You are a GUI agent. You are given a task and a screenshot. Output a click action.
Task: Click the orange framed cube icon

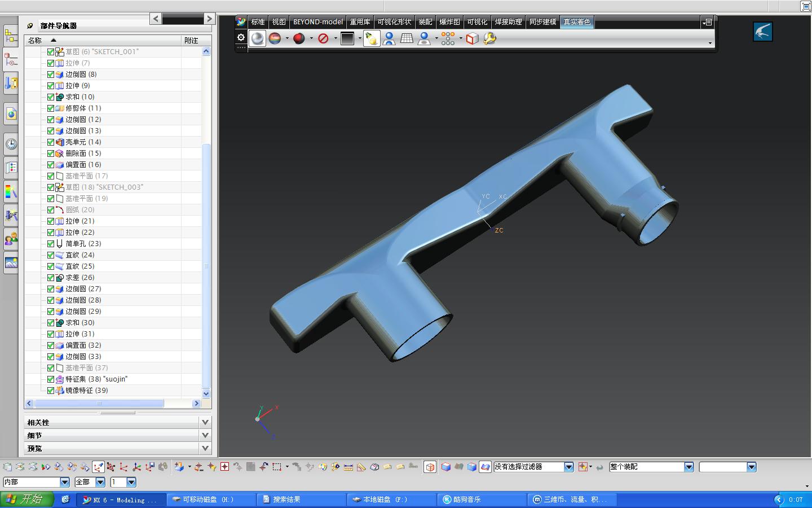[430, 467]
